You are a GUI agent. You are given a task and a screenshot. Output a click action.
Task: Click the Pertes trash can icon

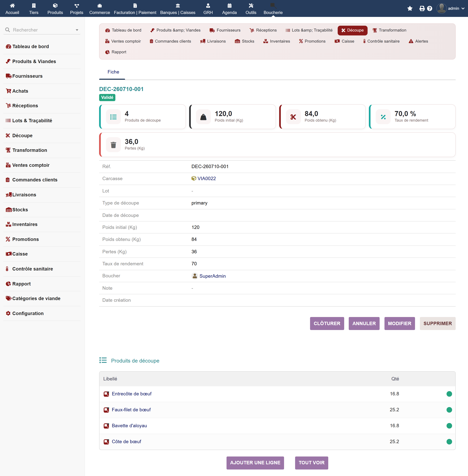click(x=113, y=145)
